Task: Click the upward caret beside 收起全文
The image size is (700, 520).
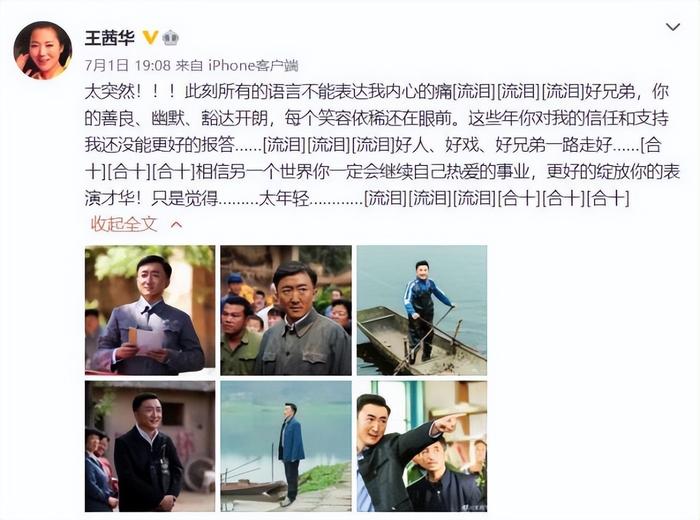Action: coord(177,225)
